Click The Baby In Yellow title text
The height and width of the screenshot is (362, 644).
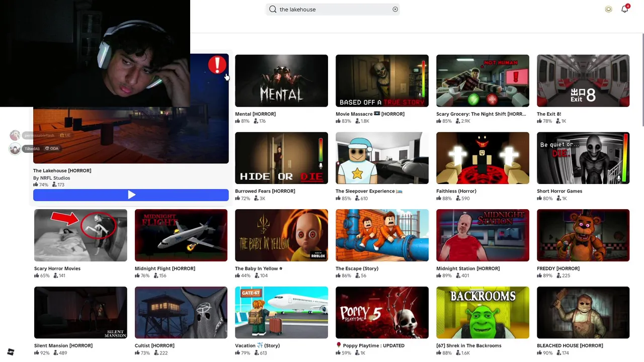point(259,268)
